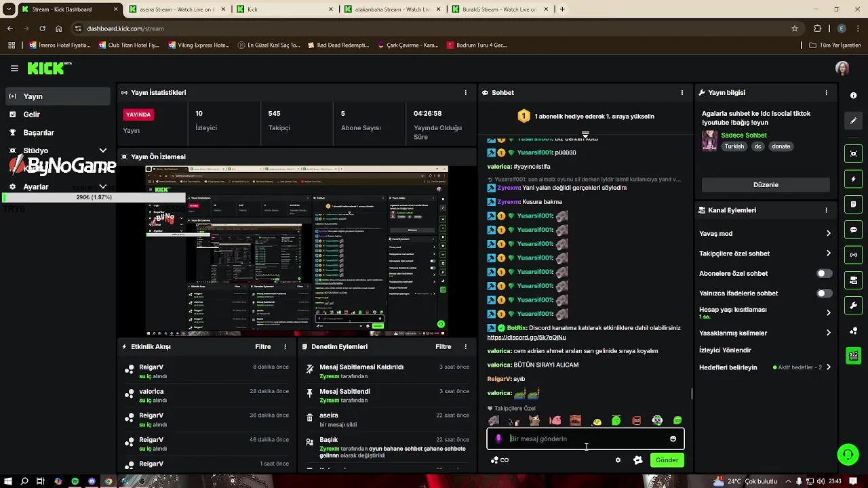This screenshot has width=868, height=488.
Task: Toggle Yalnızca ifadelerle sohbet switch
Action: point(824,293)
